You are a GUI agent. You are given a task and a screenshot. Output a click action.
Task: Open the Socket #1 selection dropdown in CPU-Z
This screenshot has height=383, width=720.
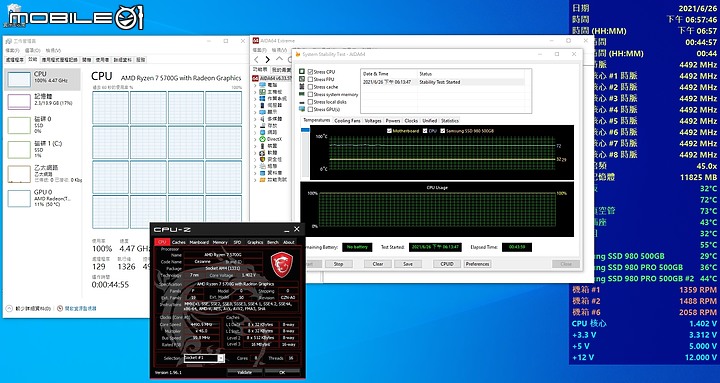tap(221, 358)
